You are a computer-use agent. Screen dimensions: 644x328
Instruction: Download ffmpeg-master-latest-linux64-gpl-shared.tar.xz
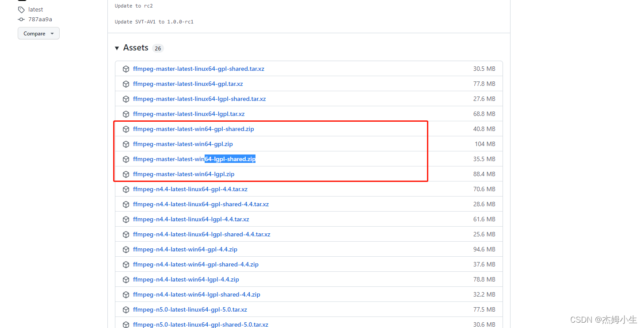point(198,69)
